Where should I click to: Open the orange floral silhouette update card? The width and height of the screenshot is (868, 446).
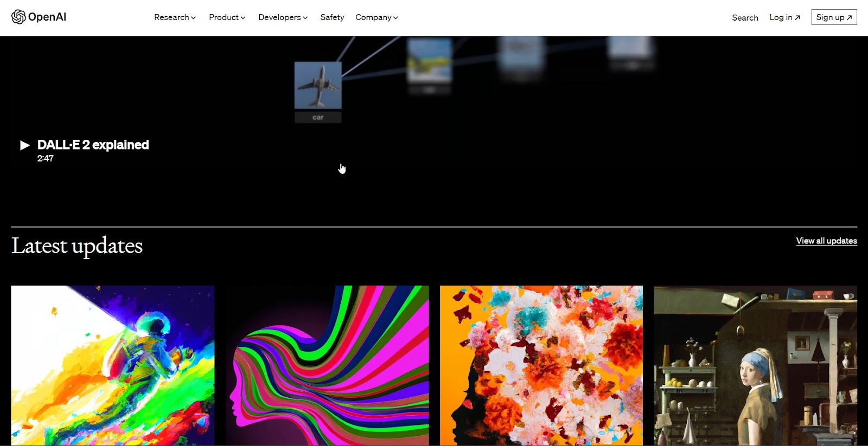click(541, 366)
